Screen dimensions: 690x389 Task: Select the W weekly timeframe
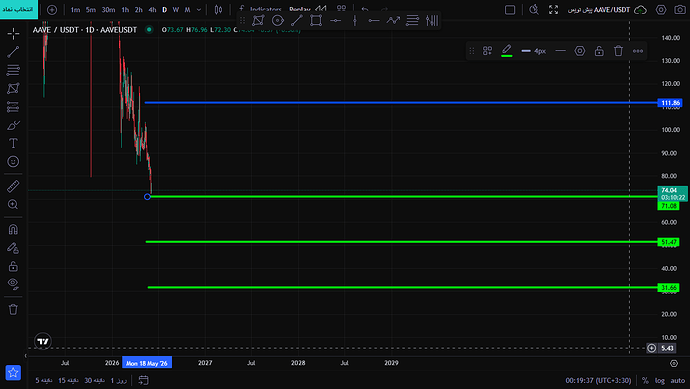(x=176, y=10)
